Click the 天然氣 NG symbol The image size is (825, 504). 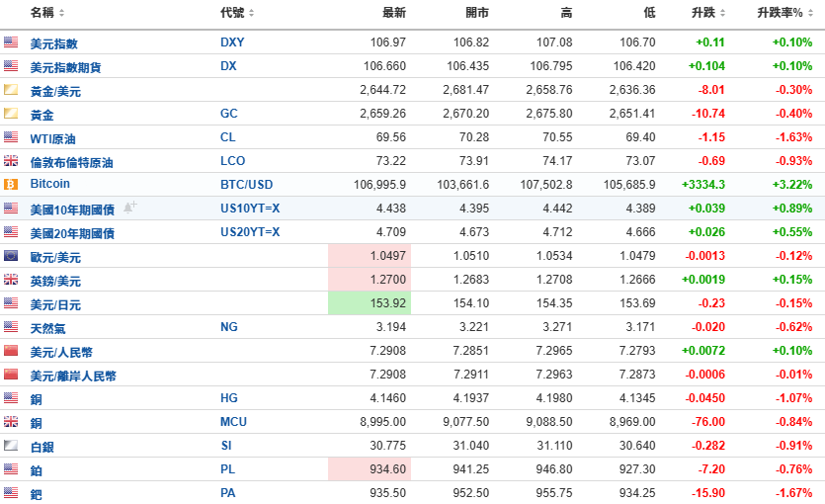click(x=228, y=327)
